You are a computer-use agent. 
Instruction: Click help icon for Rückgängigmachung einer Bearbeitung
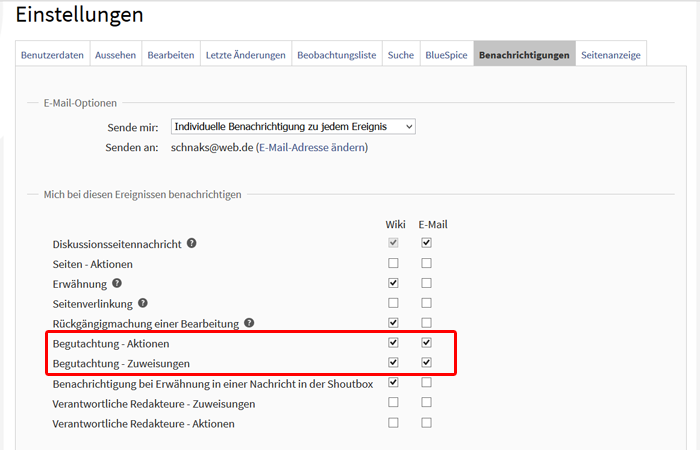tap(249, 323)
